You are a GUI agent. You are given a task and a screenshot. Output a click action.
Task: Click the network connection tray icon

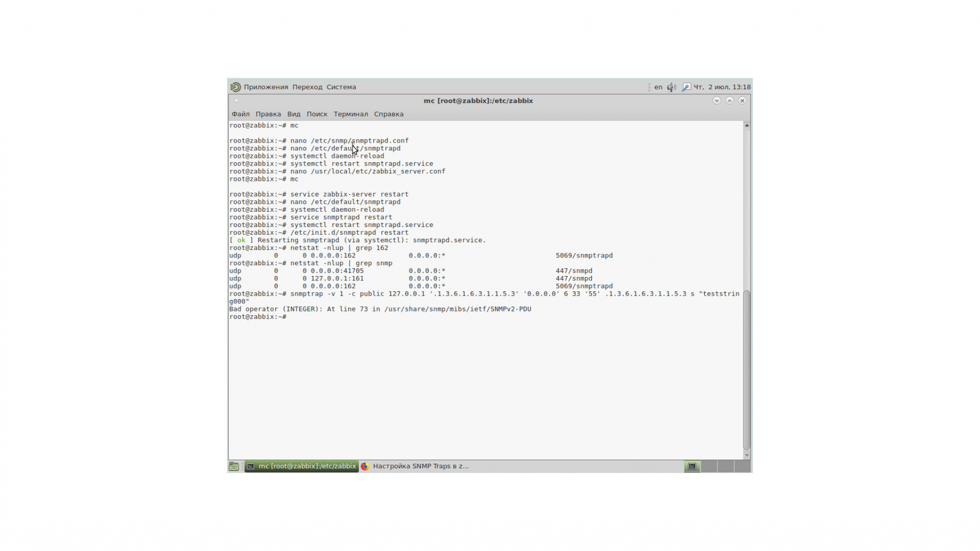tap(686, 87)
